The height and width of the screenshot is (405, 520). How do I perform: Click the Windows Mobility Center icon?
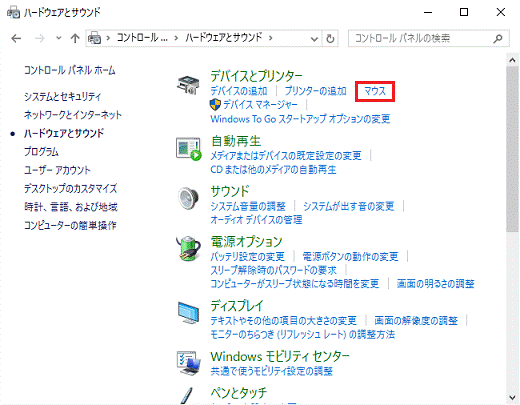pyautogui.click(x=188, y=363)
